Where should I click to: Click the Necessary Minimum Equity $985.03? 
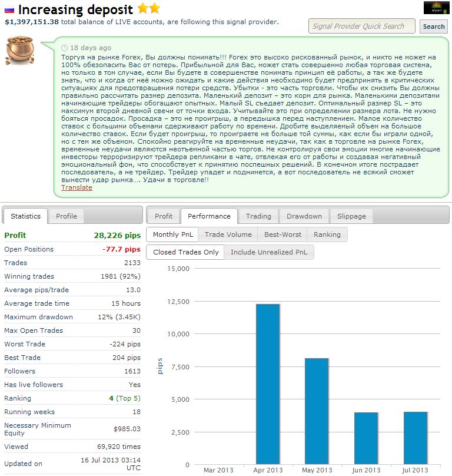click(127, 429)
